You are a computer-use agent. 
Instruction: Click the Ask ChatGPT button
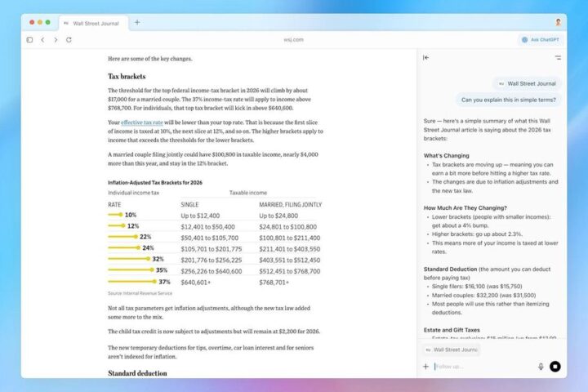click(541, 39)
